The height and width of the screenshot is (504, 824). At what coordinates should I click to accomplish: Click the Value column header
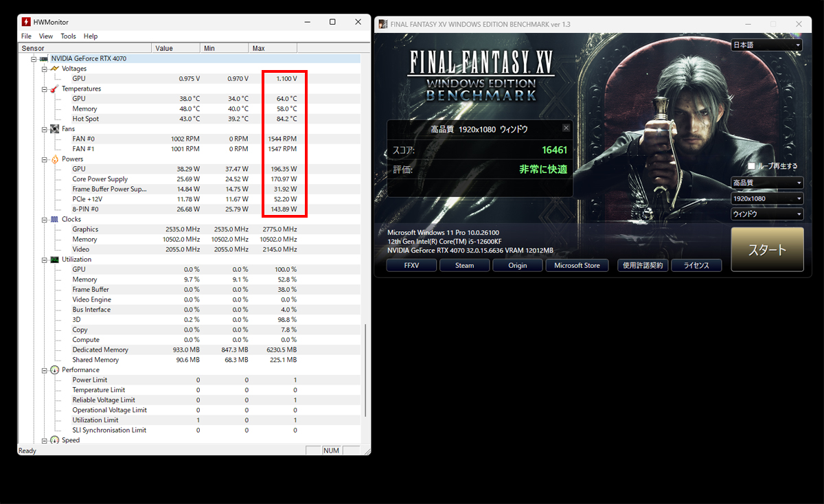[x=176, y=48]
